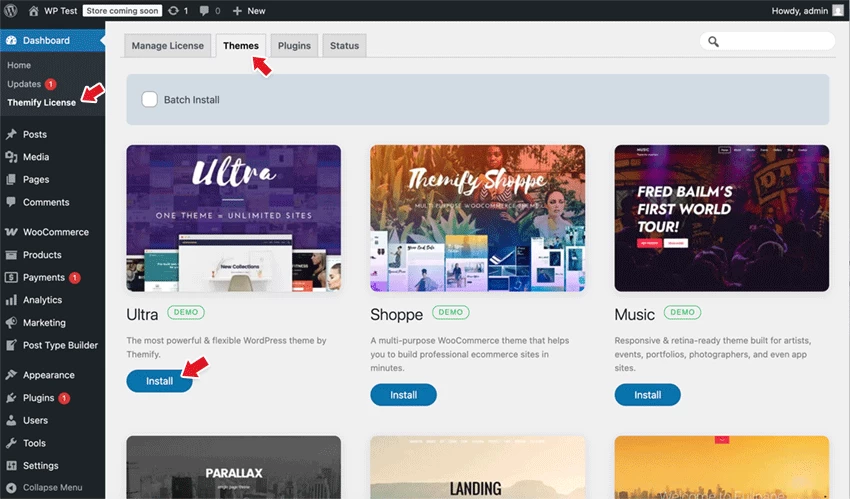Viewport: 850px width, 499px height.
Task: Click the Music theme thumbnail
Action: click(x=722, y=218)
